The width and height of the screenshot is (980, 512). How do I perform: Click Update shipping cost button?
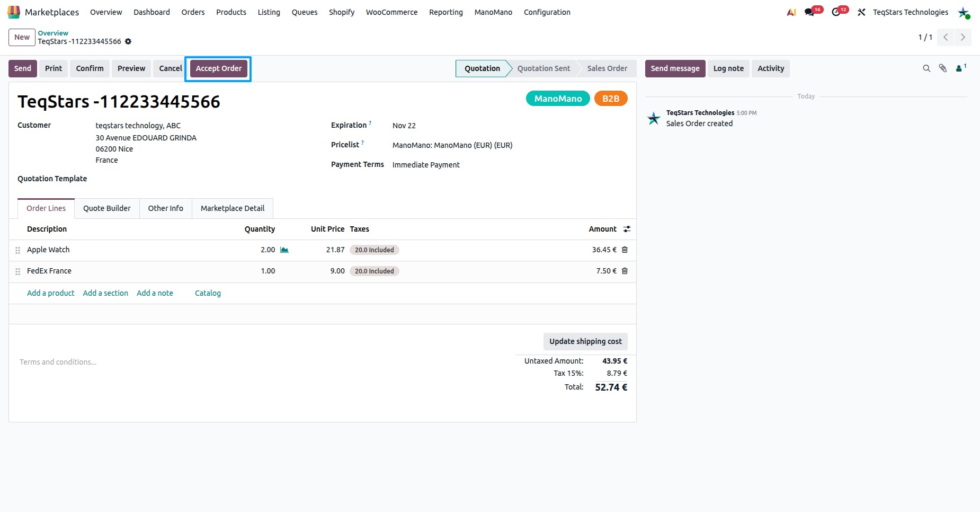tap(585, 341)
